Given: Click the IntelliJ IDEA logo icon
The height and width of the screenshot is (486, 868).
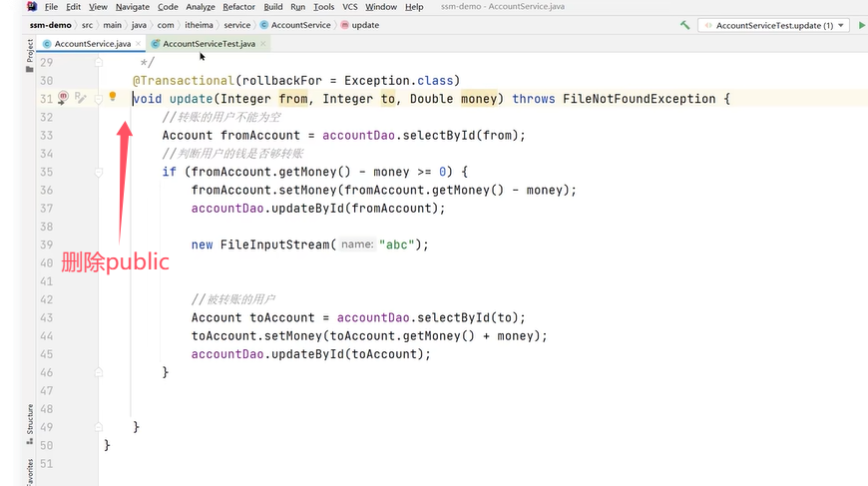Looking at the screenshot, I should 32,7.
